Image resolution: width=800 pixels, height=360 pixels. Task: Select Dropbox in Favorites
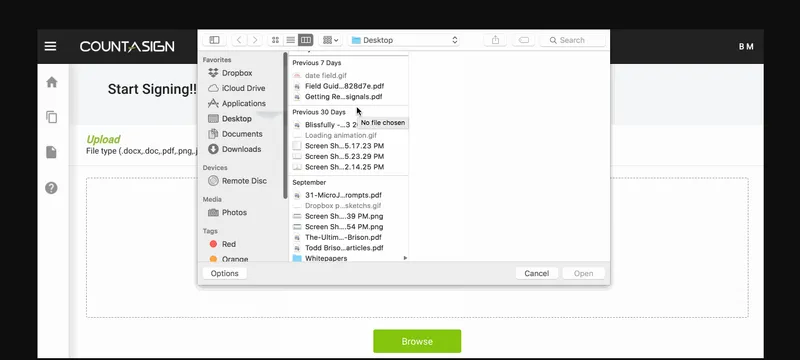[x=237, y=73]
